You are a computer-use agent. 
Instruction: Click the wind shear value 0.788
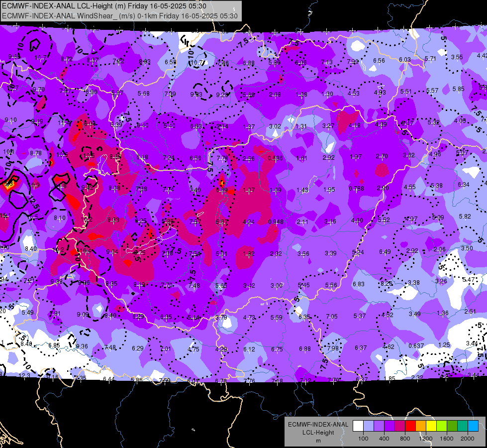tap(356, 188)
